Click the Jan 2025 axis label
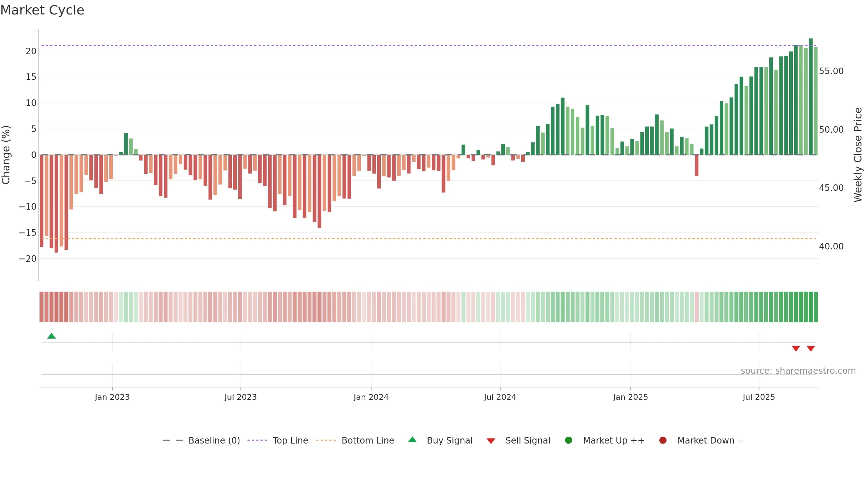Viewport: 868px width, 488px height. 630,397
